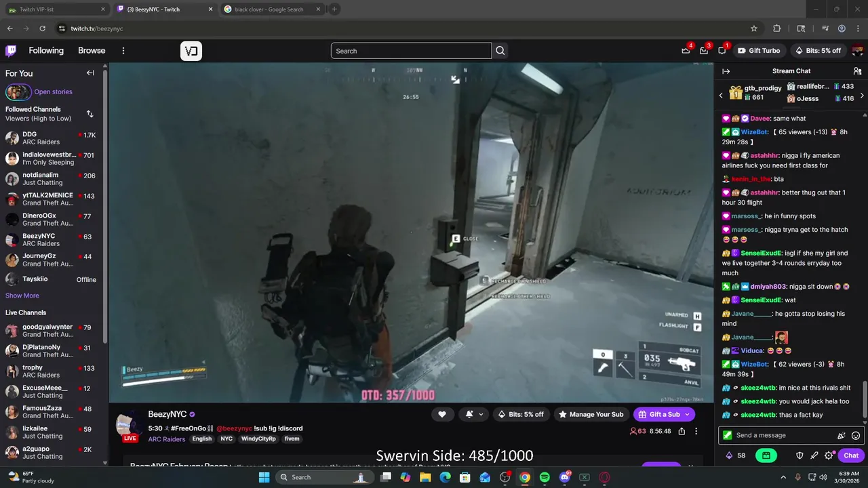Open the Windows Start menu
This screenshot has width=868, height=488.
(264, 477)
